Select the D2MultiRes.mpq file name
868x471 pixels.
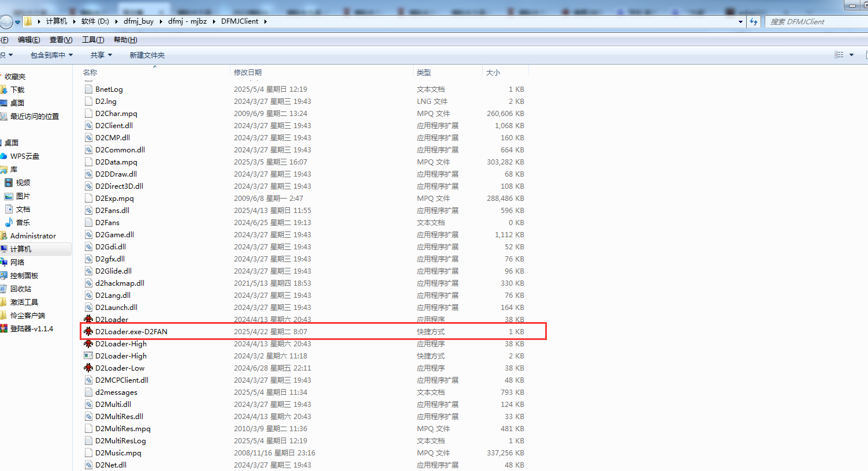123,429
